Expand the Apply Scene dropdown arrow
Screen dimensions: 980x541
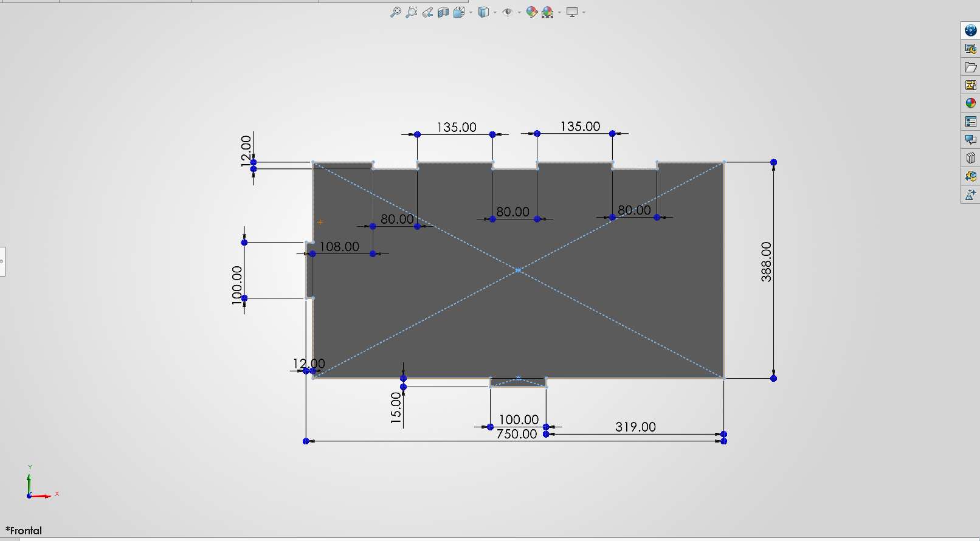tap(559, 12)
